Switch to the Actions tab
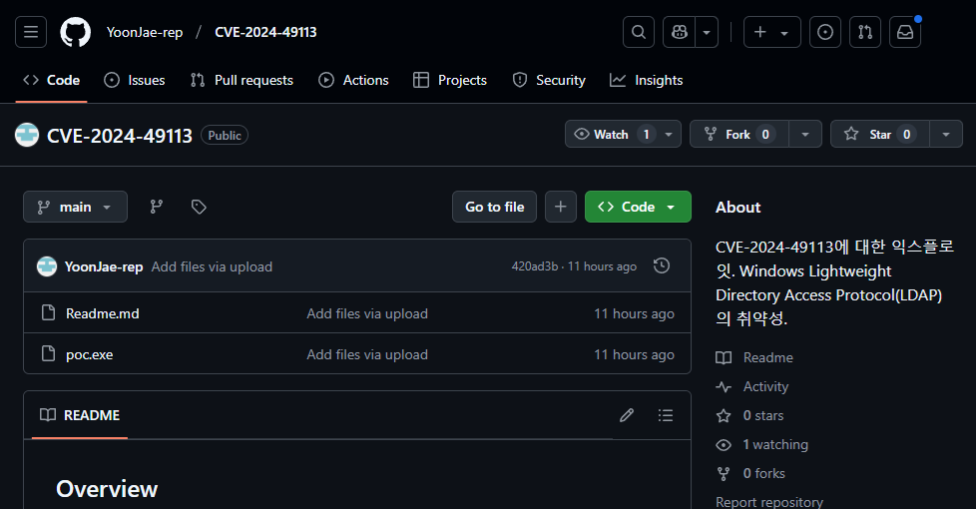976x509 pixels. pos(354,80)
